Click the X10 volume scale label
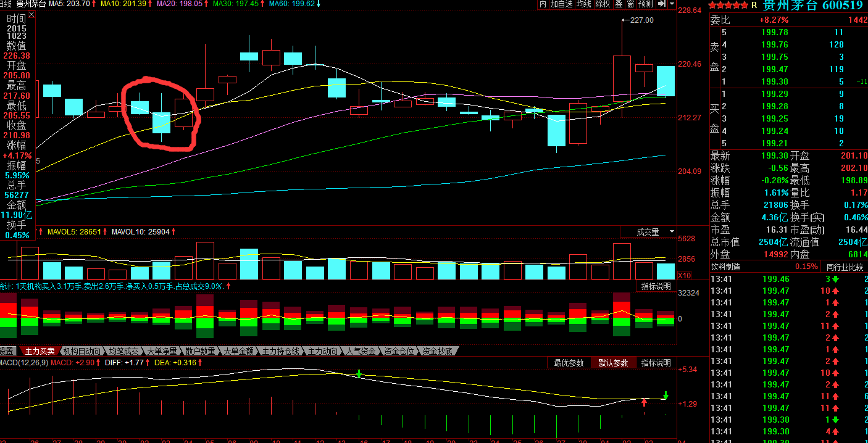Image resolution: width=868 pixels, height=443 pixels. (685, 276)
